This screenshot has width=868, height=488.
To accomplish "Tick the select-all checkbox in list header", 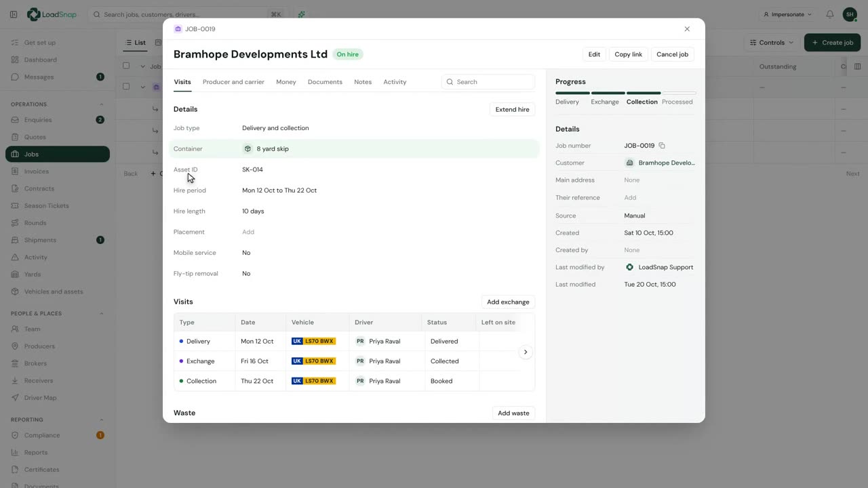I will coord(126,66).
